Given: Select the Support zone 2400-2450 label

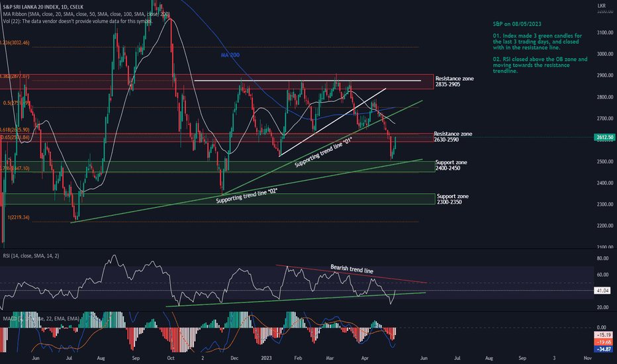Looking at the screenshot, I should [x=451, y=165].
